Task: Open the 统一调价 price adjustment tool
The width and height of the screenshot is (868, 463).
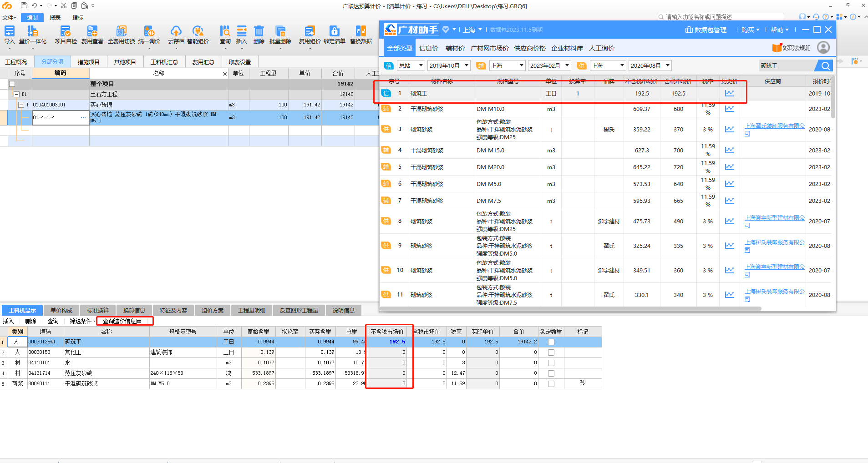Action: (x=149, y=35)
